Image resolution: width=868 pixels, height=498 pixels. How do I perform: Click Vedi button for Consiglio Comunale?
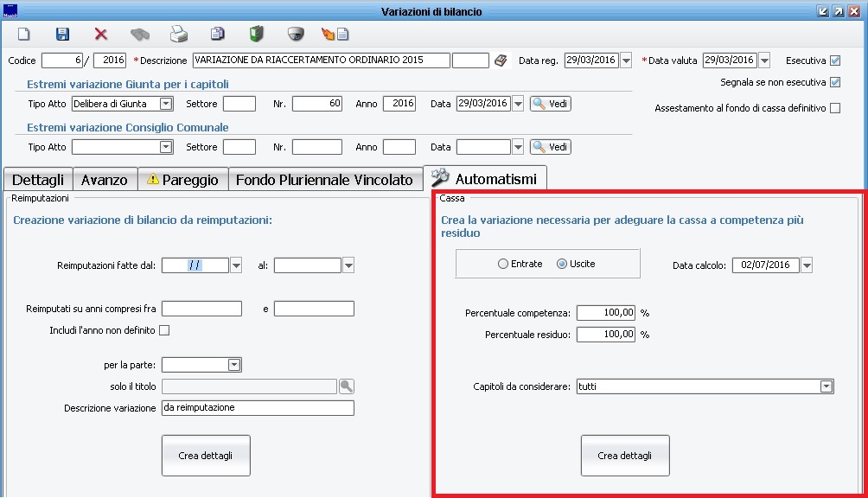tap(550, 147)
